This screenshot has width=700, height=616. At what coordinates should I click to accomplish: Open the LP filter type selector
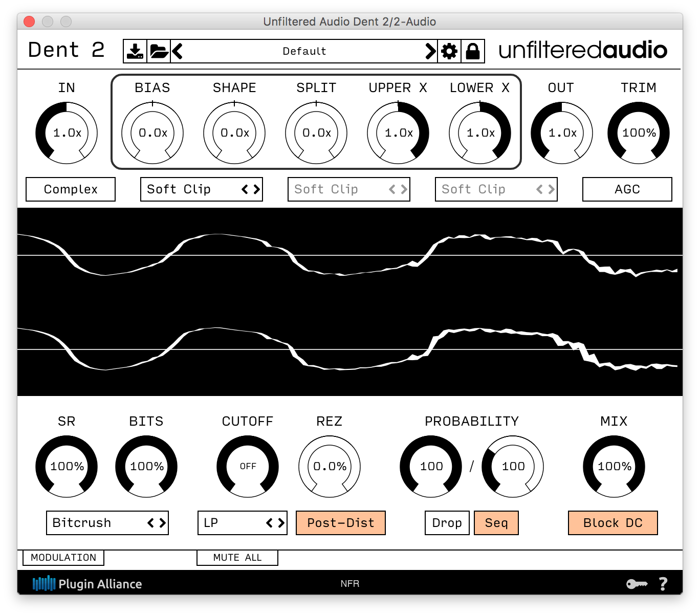(x=243, y=523)
